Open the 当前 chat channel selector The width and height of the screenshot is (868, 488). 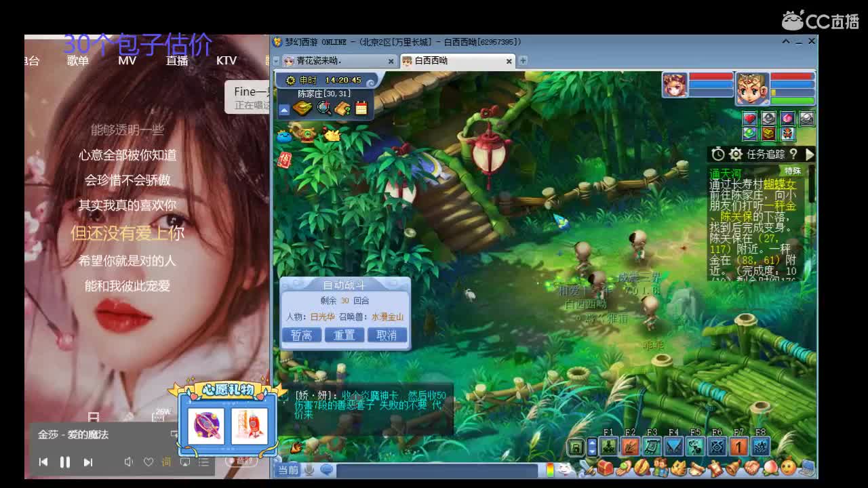tap(288, 469)
